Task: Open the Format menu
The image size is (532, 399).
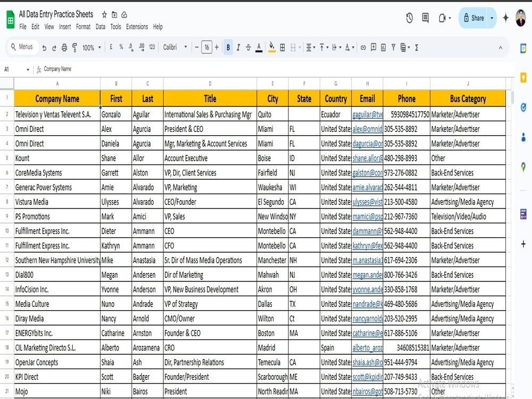Action: [x=83, y=27]
